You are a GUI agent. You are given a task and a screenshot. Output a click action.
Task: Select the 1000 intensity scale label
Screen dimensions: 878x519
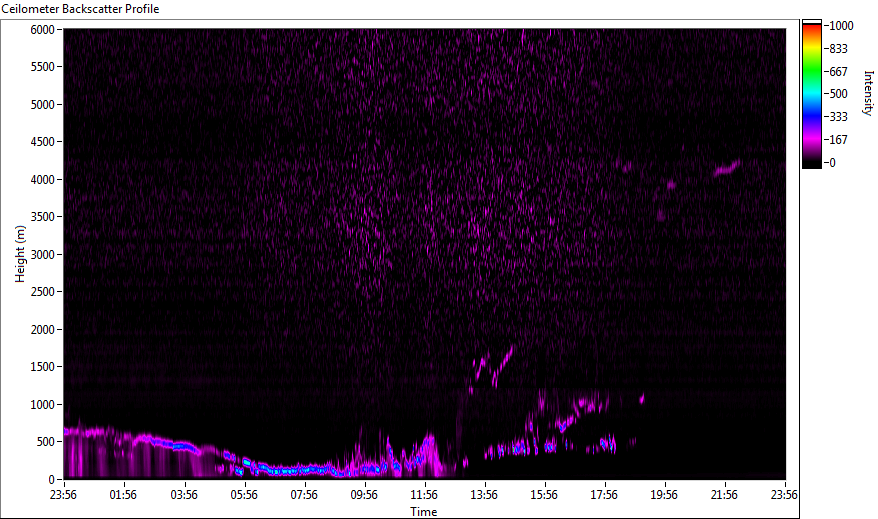842,26
